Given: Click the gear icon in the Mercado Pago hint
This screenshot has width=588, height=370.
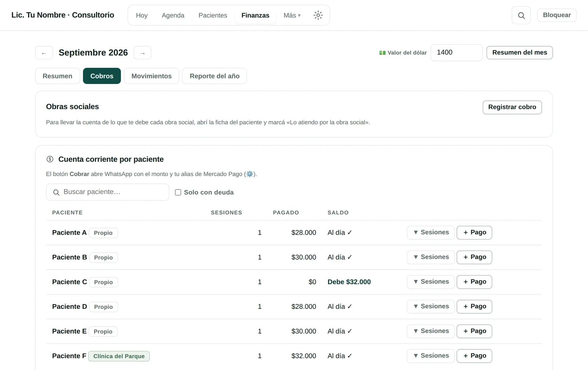Looking at the screenshot, I should click(x=250, y=174).
